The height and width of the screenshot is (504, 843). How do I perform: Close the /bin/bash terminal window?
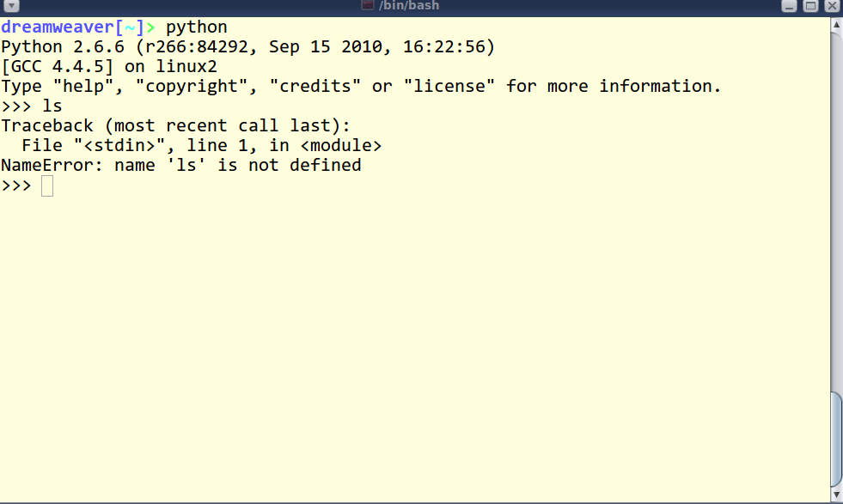[831, 6]
